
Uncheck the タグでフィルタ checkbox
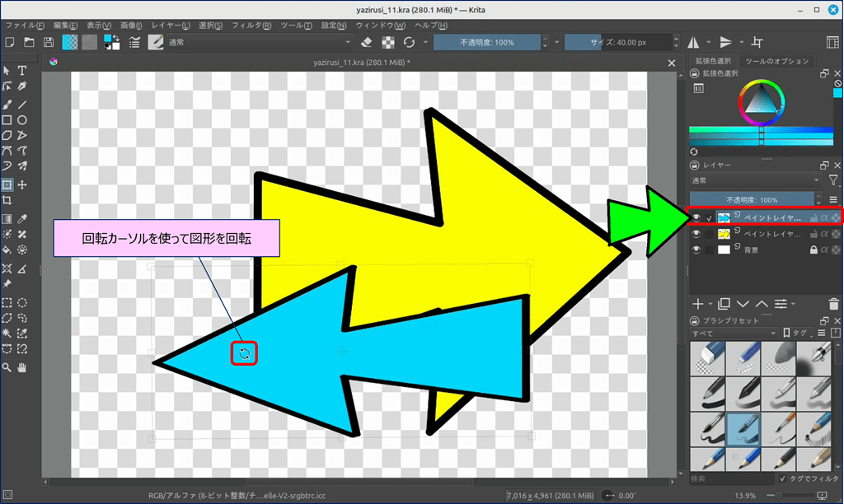tap(782, 478)
